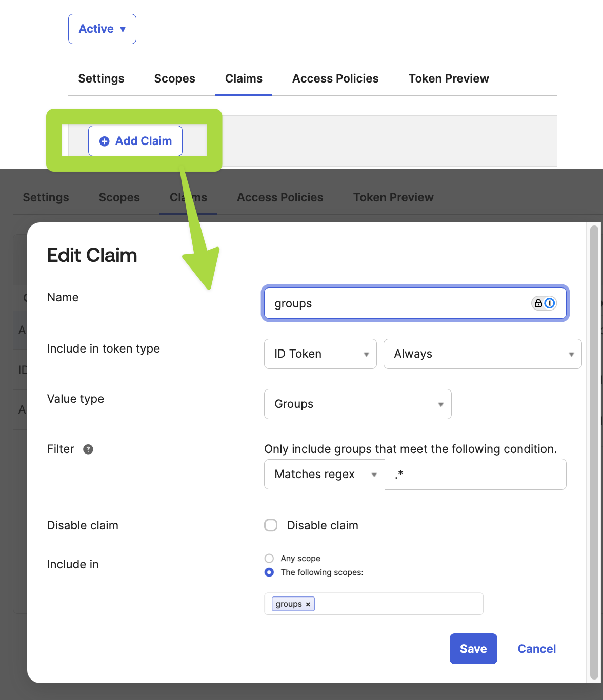Switch to the Scopes tab
The height and width of the screenshot is (700, 603).
tap(174, 79)
